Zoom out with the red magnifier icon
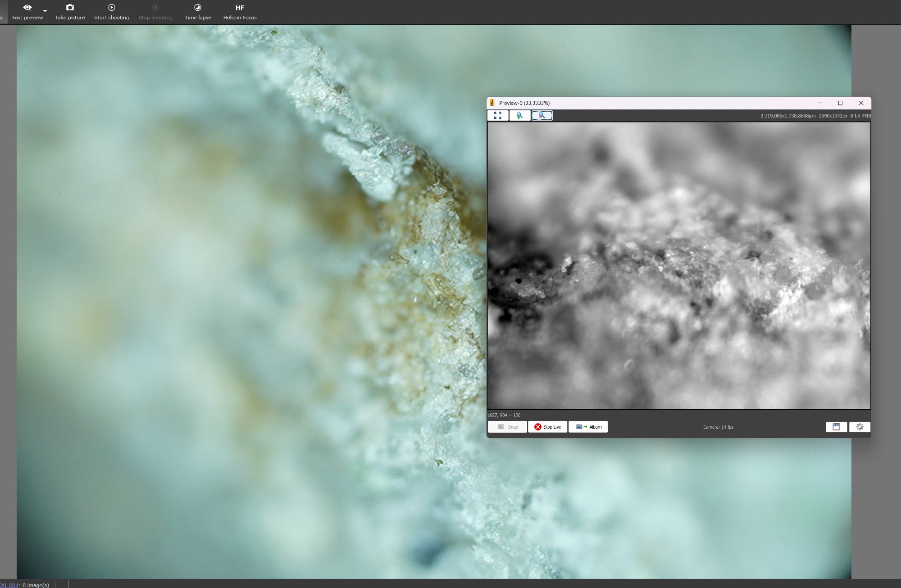This screenshot has width=901, height=588. (542, 116)
